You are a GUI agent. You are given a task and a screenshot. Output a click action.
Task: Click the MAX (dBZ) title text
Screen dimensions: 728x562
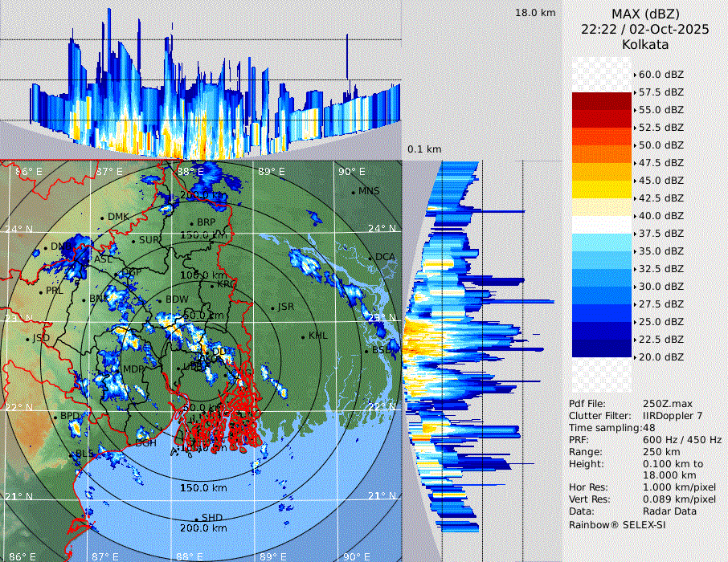645,14
